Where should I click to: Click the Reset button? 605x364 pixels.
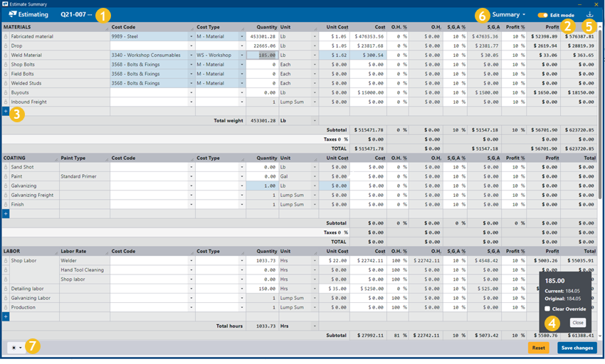(538, 348)
